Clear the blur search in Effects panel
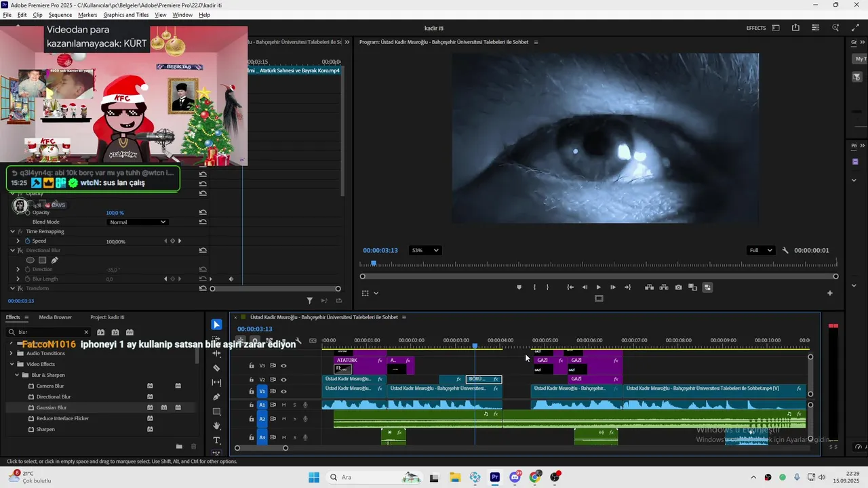The height and width of the screenshot is (488, 868). pyautogui.click(x=86, y=332)
